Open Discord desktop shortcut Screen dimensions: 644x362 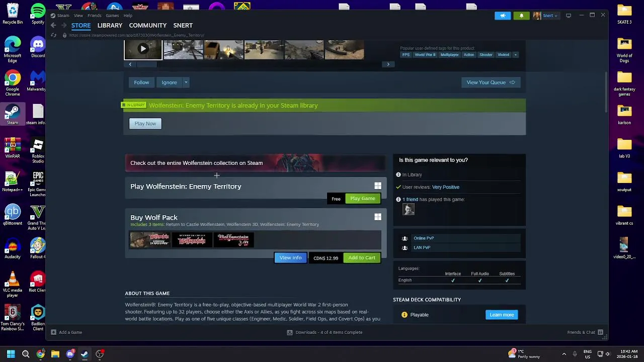click(x=38, y=47)
